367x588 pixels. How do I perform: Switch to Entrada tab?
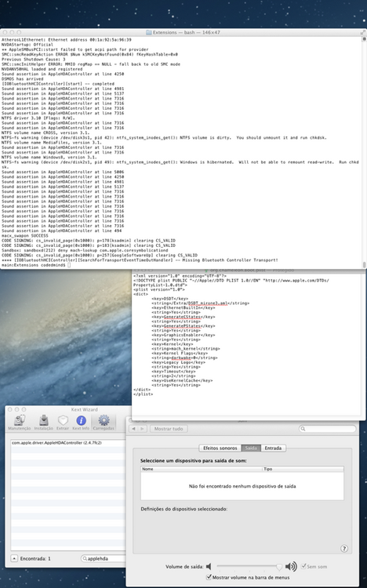273,448
